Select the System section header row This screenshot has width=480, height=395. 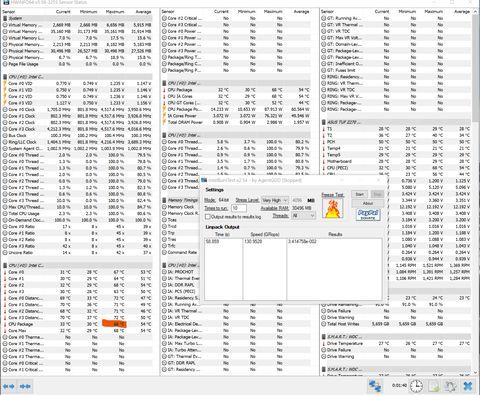pos(77,18)
